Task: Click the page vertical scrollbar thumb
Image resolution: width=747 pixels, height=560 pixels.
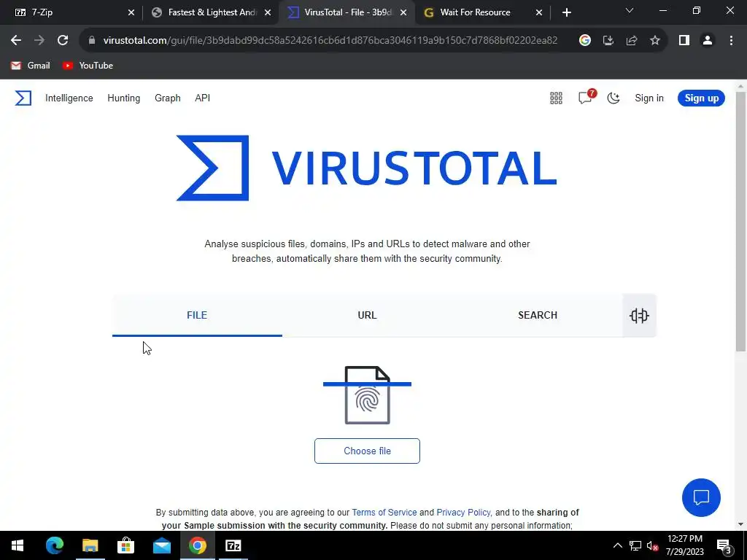Action: (740, 222)
